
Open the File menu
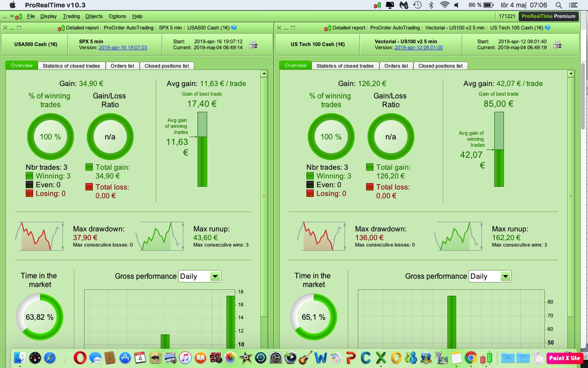coord(31,16)
